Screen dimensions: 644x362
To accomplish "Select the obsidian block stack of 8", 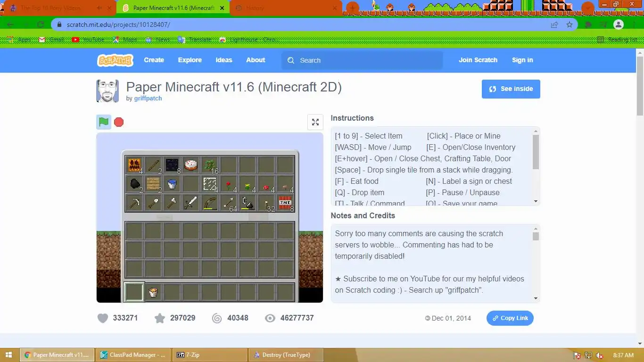I will tap(172, 165).
